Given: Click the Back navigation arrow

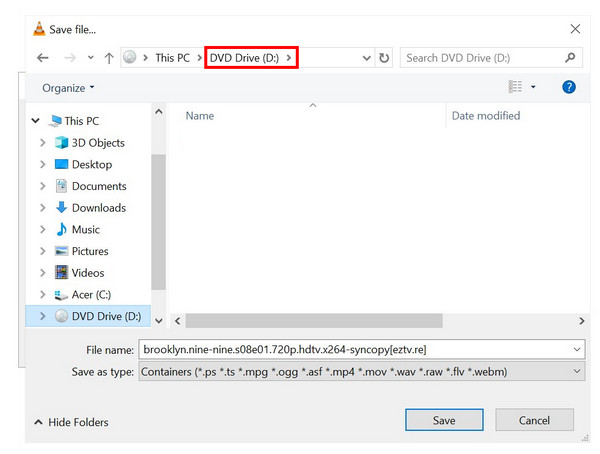Looking at the screenshot, I should pos(42,58).
